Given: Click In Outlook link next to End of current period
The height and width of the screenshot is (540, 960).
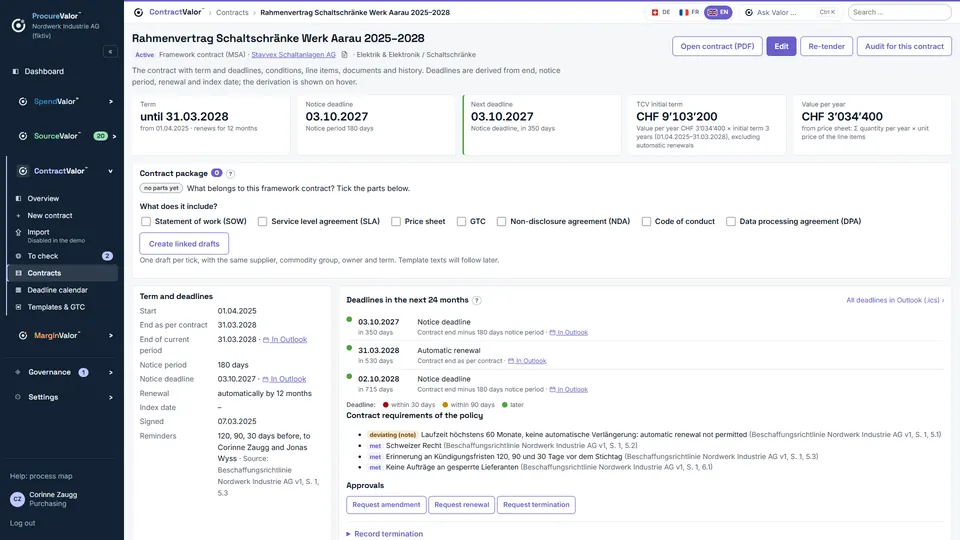Looking at the screenshot, I should tap(285, 339).
